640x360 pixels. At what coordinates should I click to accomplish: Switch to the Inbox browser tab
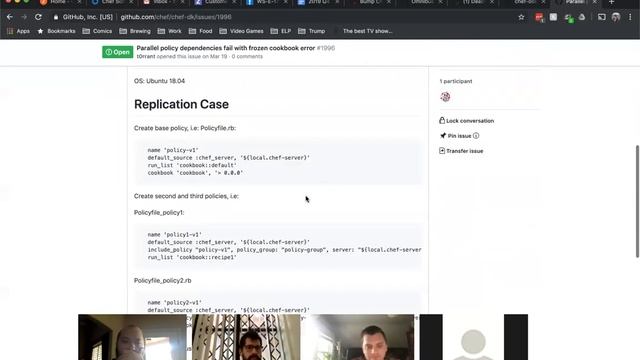pyautogui.click(x=160, y=2)
